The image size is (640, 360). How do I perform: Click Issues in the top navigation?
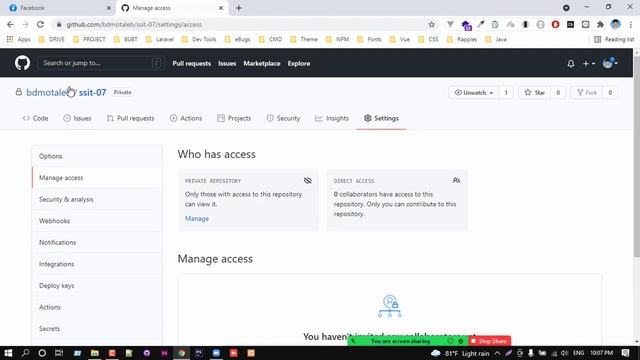[x=227, y=64]
